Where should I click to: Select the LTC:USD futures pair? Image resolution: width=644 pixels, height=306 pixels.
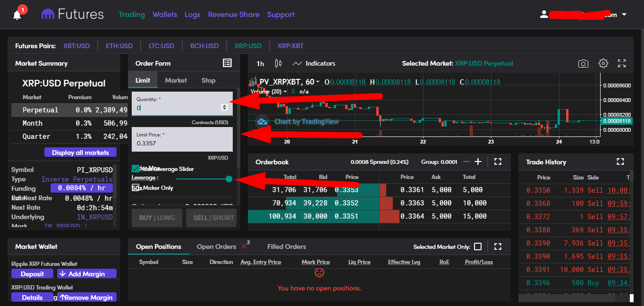pos(161,46)
